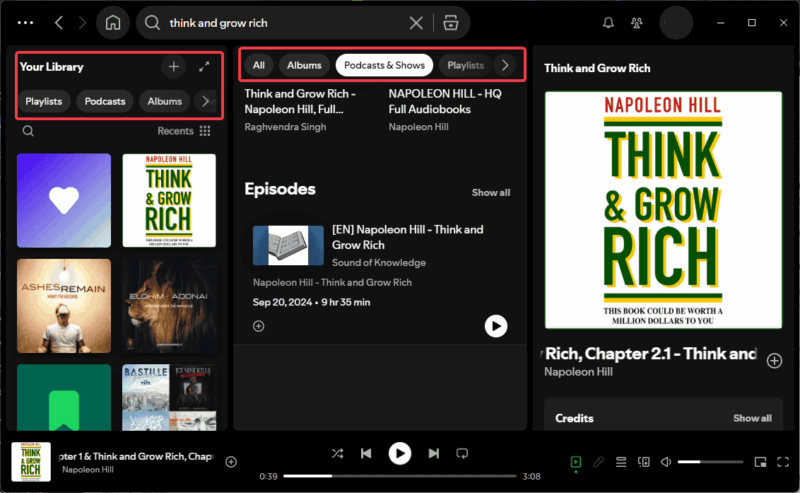Click the search field text
This screenshot has width=800, height=493.
(x=218, y=23)
